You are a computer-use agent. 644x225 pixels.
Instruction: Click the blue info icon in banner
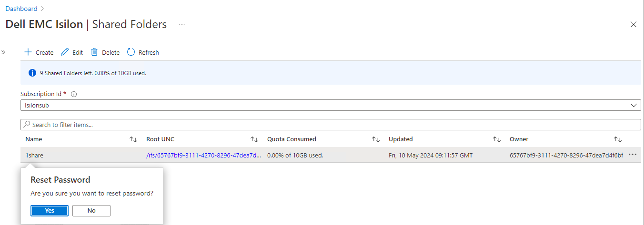click(x=32, y=73)
